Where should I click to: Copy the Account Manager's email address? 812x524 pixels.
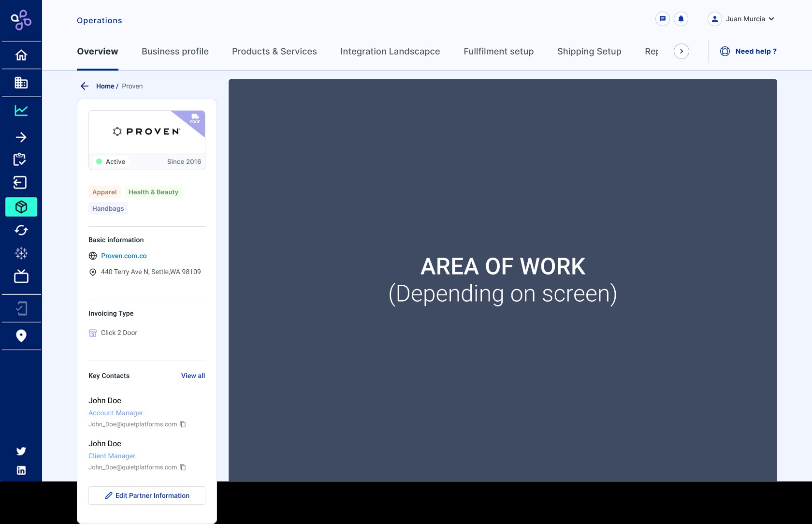click(183, 424)
